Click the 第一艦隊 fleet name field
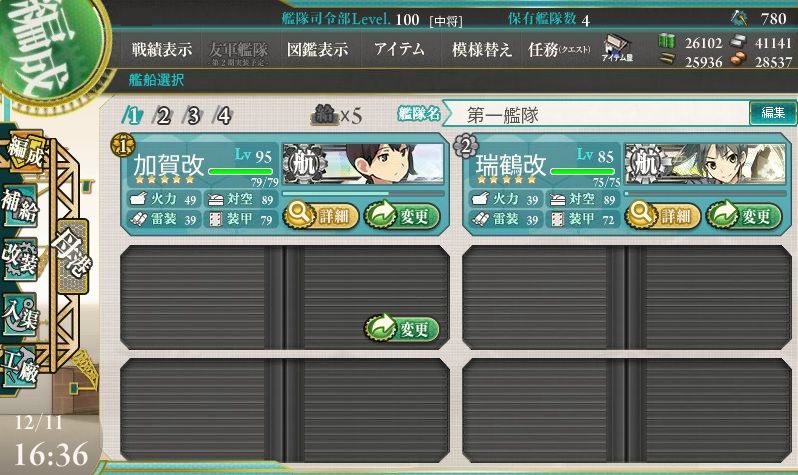Screen dimensions: 798x475 click(x=595, y=115)
